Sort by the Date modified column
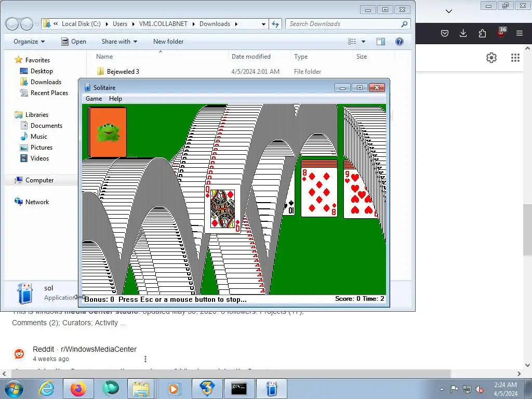 [x=251, y=57]
